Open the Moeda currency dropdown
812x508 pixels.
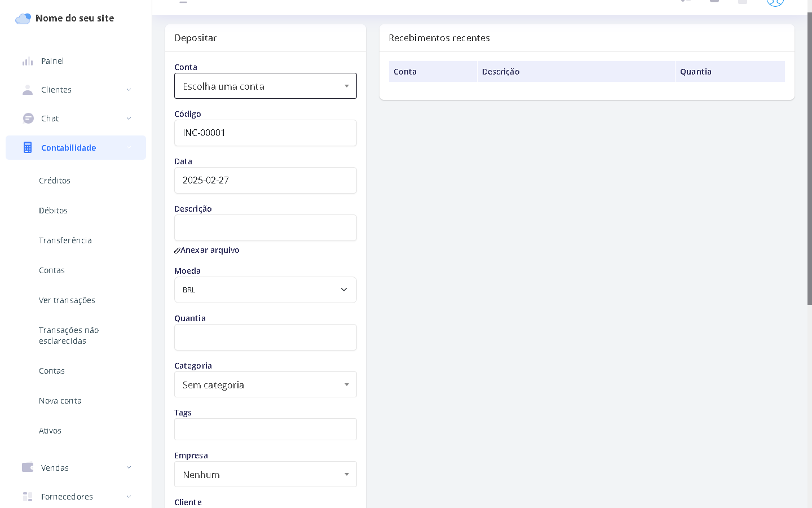tap(265, 290)
